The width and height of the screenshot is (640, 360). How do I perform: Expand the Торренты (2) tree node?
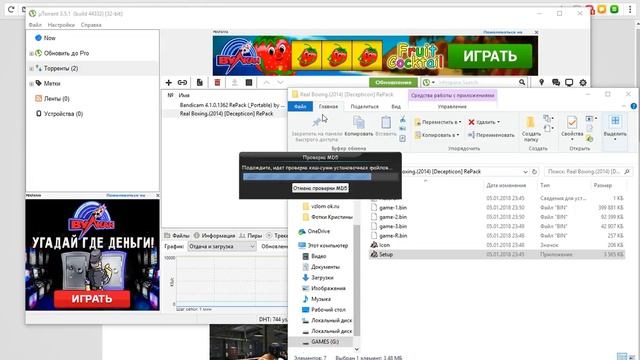tap(31, 69)
